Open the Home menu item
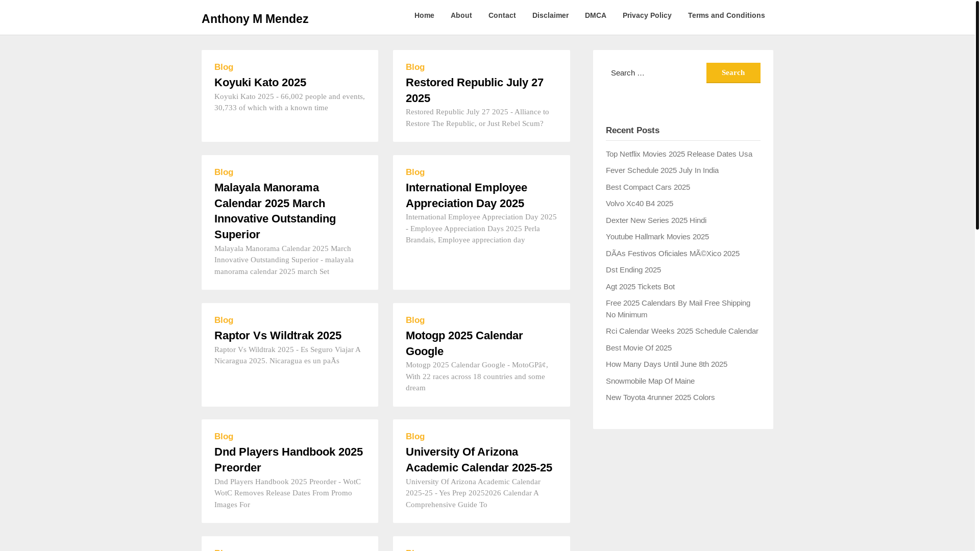 pyautogui.click(x=424, y=15)
